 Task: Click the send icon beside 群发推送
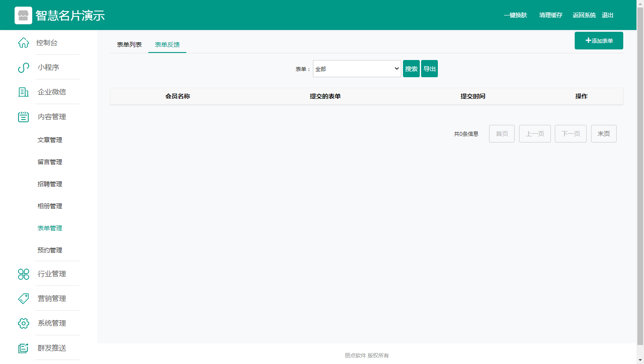[x=23, y=348]
